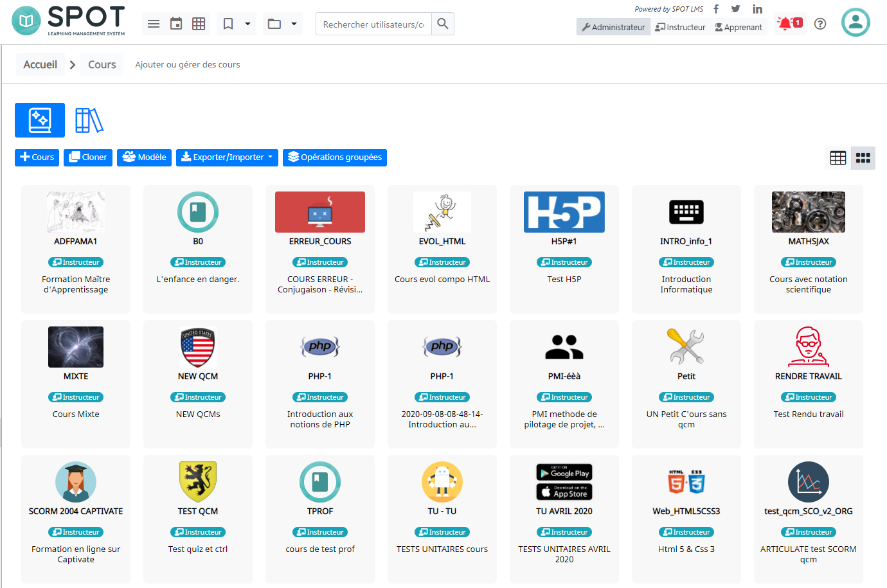This screenshot has height=588, width=887.
Task: Go to Accueil in the breadcrumb
Action: tap(40, 64)
